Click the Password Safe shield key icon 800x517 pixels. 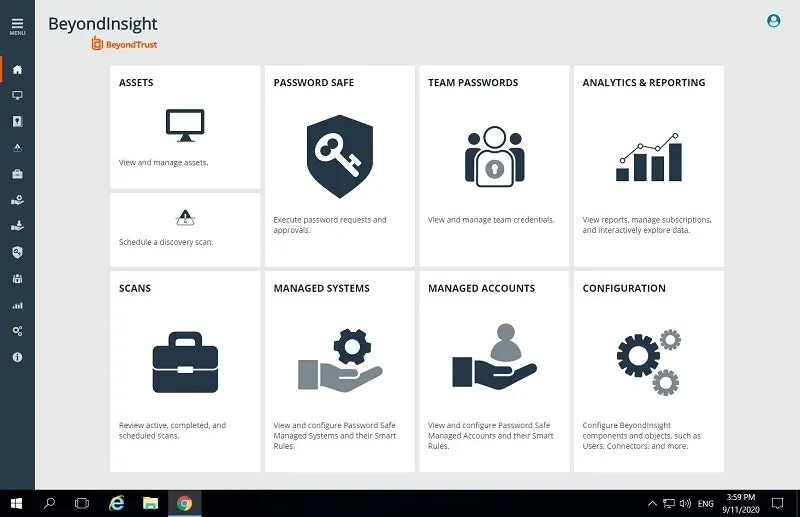pos(340,156)
